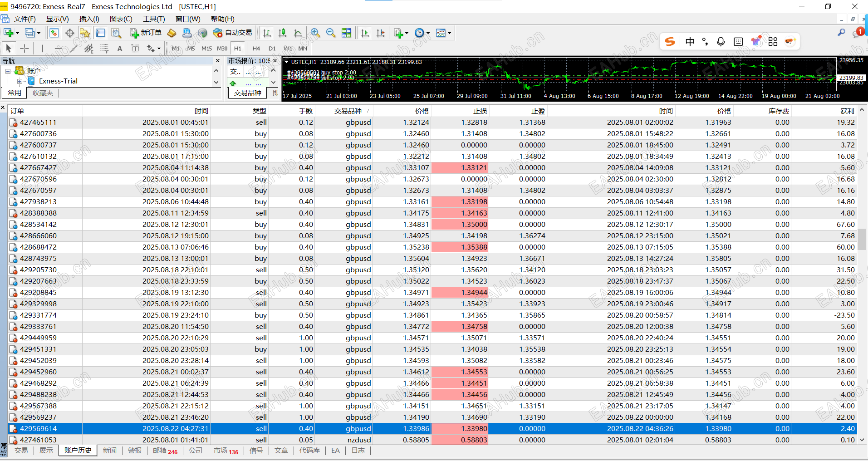868x461 pixels.
Task: Switch timeframe to H4
Action: tap(256, 49)
